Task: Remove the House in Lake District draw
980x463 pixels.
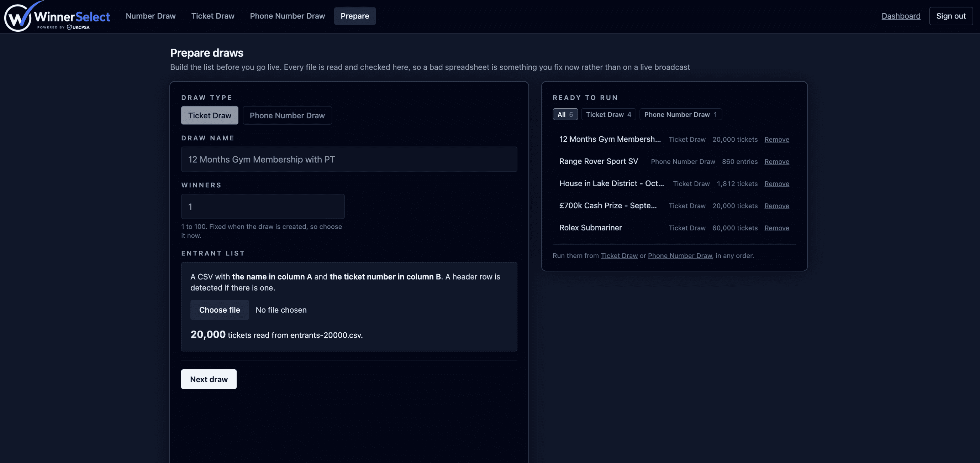Action: (776, 183)
